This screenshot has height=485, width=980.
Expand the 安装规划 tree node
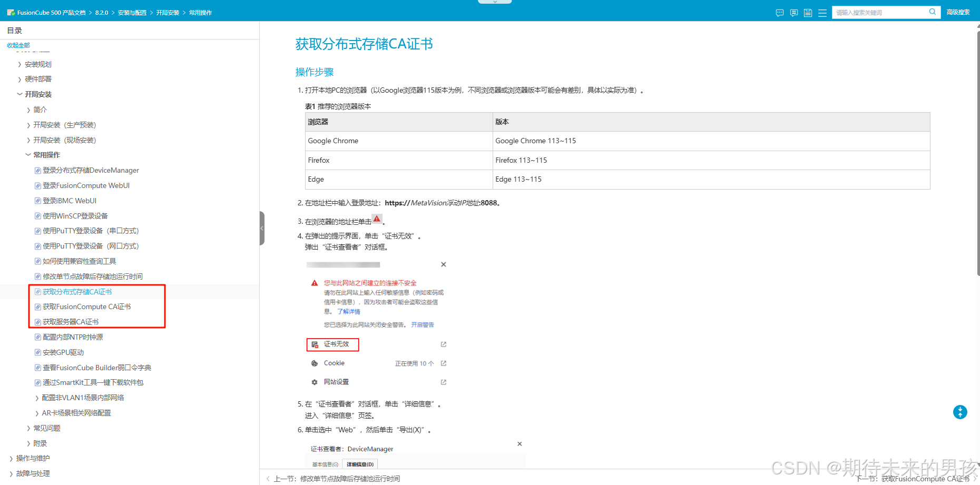click(19, 64)
